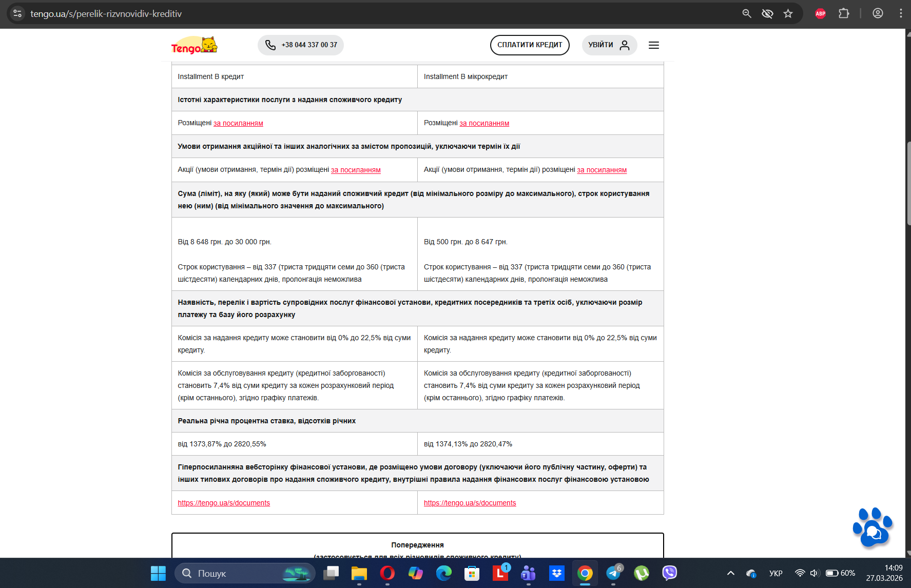Open the Chrome three-dot menu
The image size is (911, 588).
pyautogui.click(x=901, y=13)
